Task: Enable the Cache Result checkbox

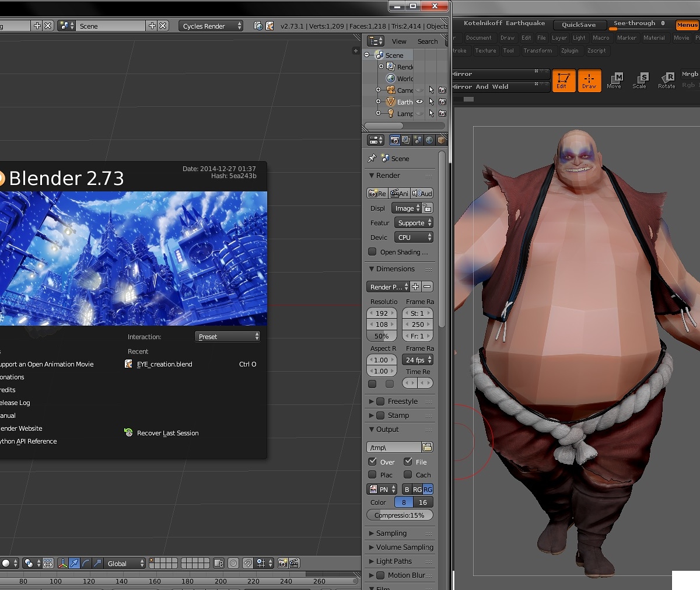Action: tap(408, 474)
